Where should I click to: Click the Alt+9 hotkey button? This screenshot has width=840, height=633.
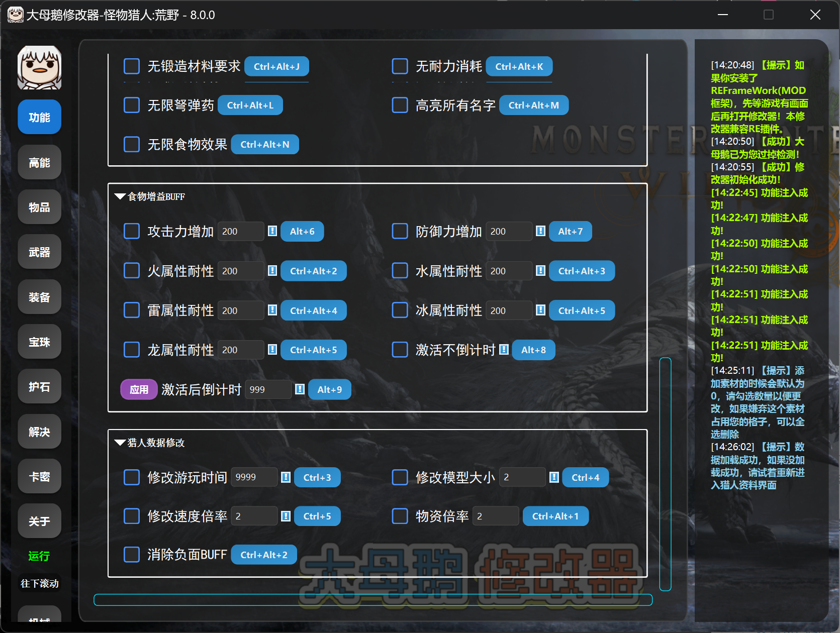330,389
